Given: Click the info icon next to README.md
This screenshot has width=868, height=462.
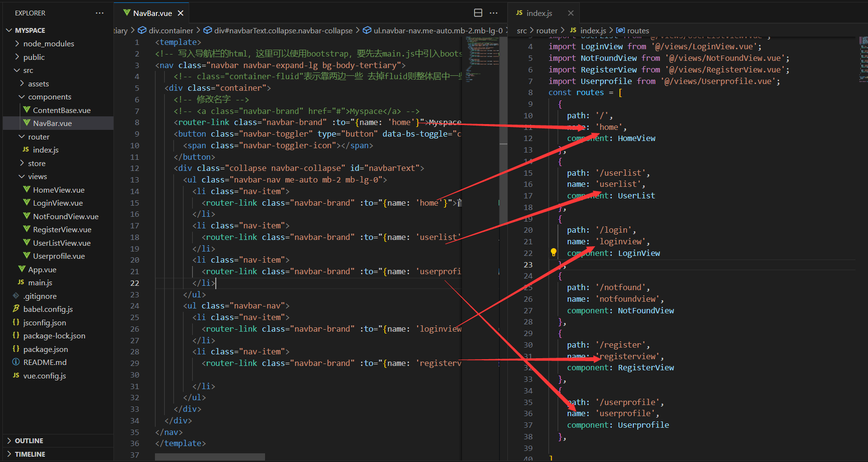Looking at the screenshot, I should tap(16, 362).
